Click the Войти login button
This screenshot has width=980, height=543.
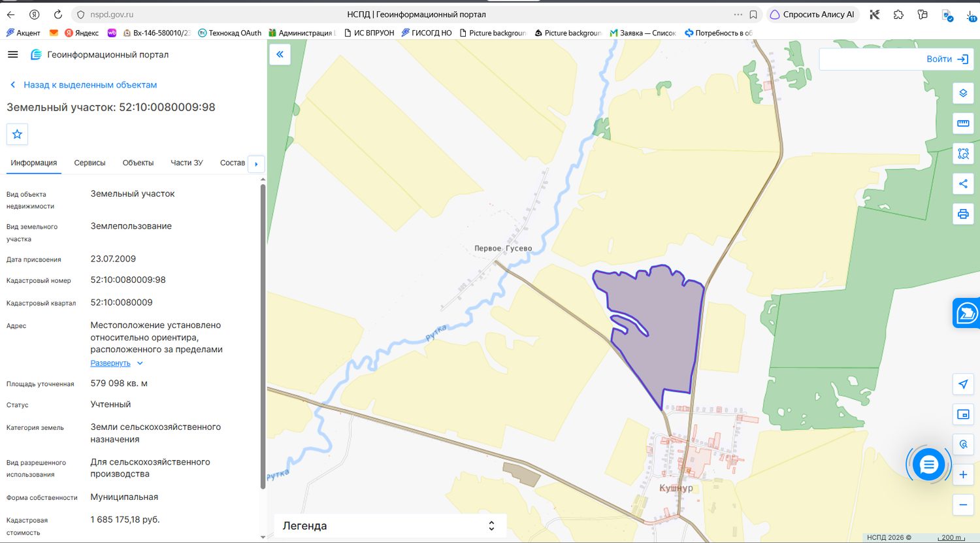(947, 59)
